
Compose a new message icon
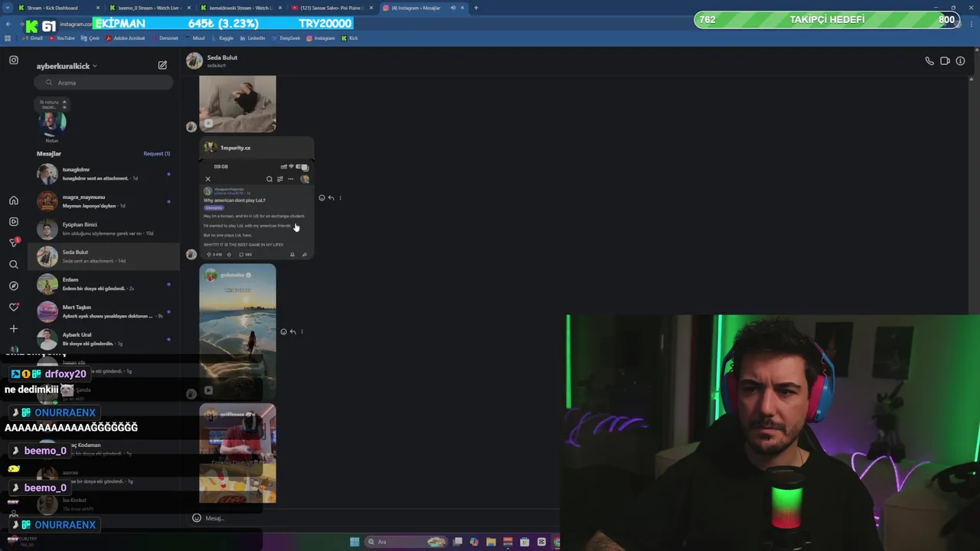click(x=162, y=66)
